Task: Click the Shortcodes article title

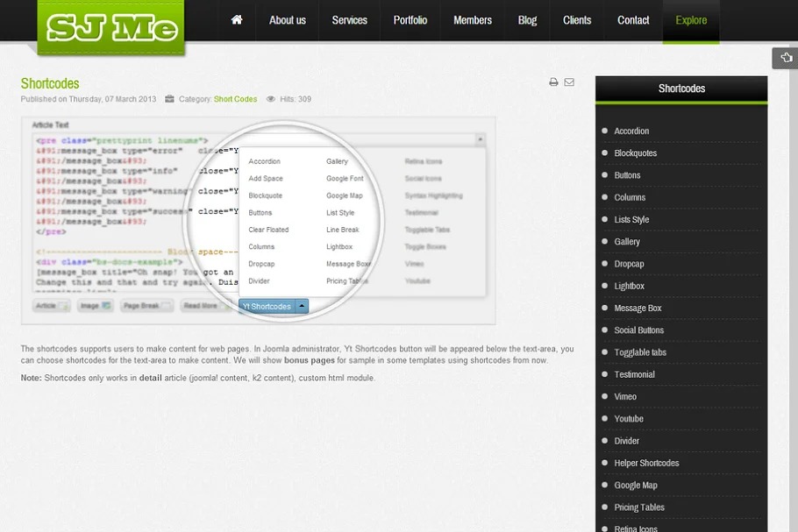Action: click(50, 83)
